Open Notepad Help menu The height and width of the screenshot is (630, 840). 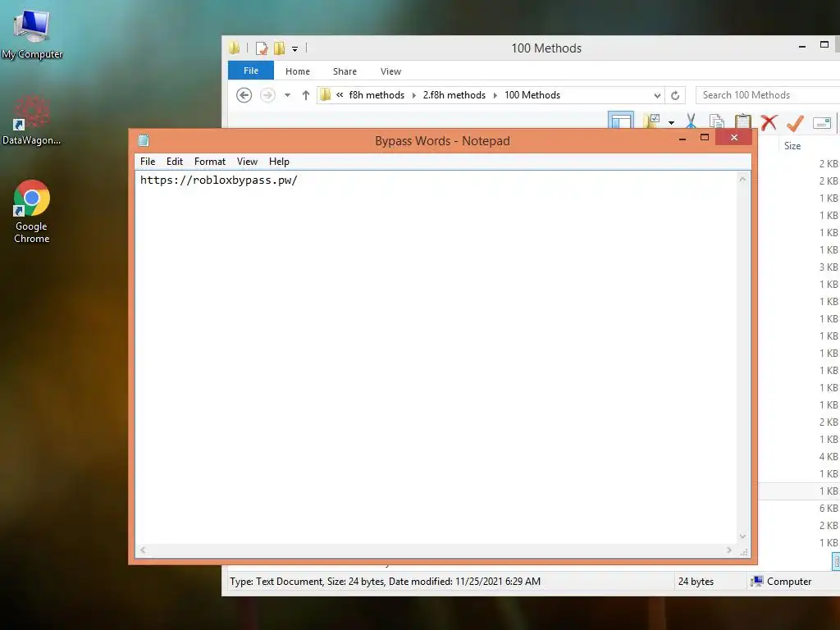point(279,162)
